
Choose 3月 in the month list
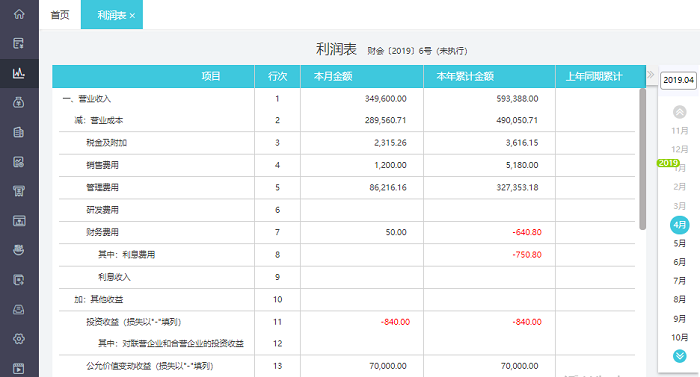679,206
